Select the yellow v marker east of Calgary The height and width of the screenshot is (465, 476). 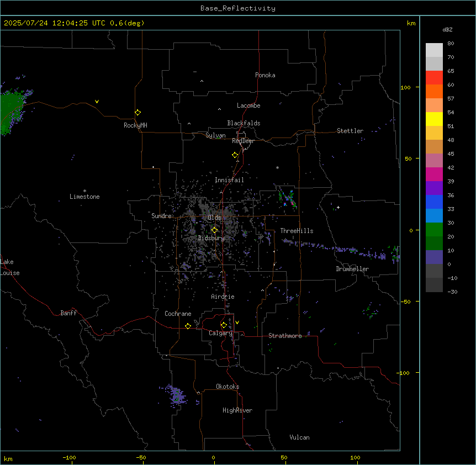(x=237, y=323)
